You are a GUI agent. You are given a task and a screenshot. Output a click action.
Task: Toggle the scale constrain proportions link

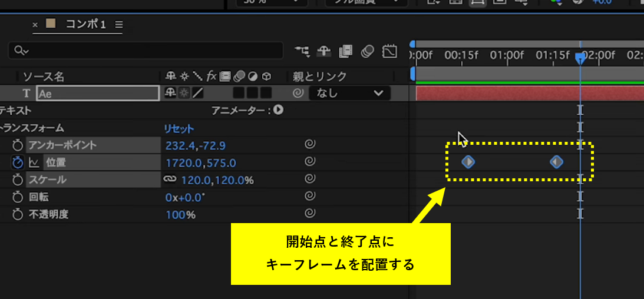[169, 180]
